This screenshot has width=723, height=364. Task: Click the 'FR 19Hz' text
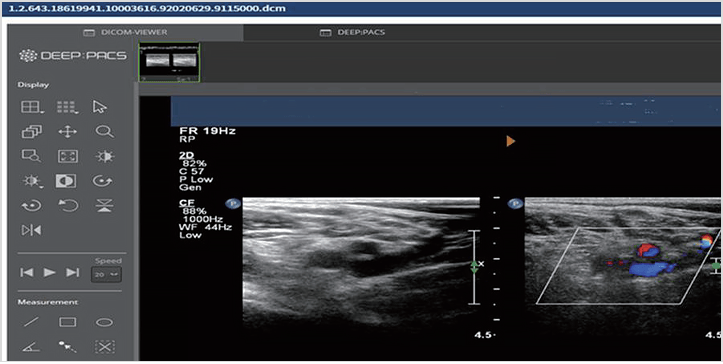(x=207, y=131)
